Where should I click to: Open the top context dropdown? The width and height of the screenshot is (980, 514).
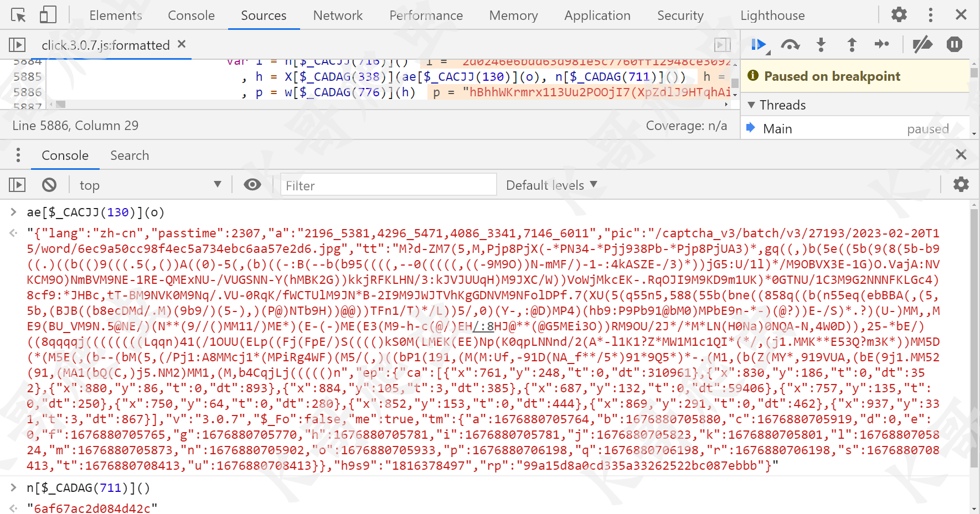(x=149, y=185)
